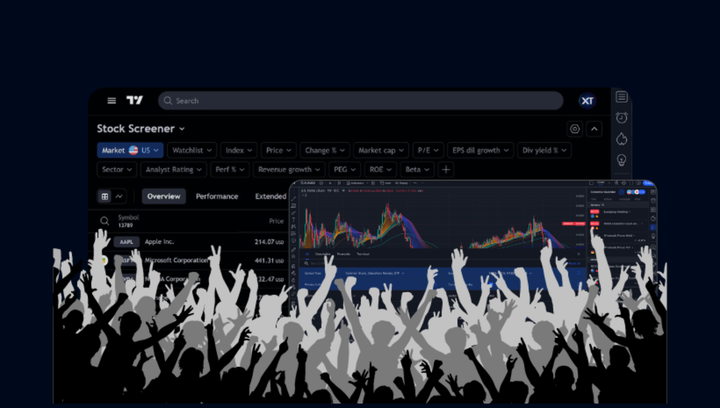Open the Market US filter

click(130, 150)
